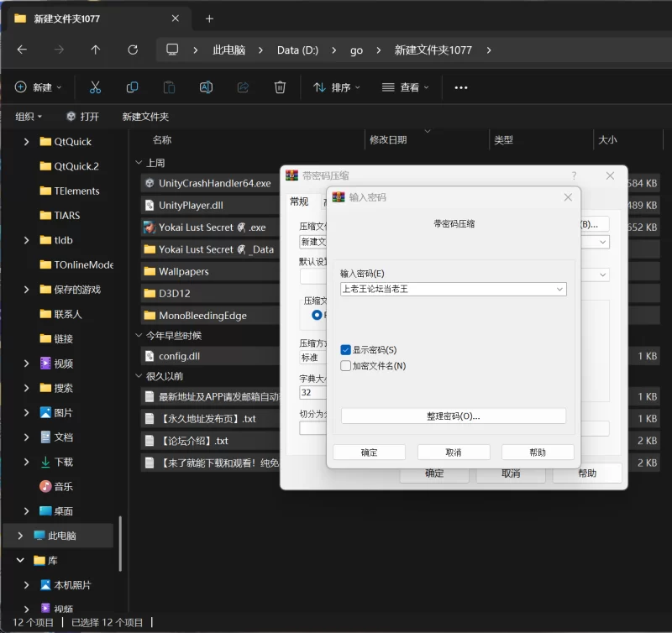This screenshot has height=633, width=672.
Task: Go back with the left arrow
Action: coord(23,50)
